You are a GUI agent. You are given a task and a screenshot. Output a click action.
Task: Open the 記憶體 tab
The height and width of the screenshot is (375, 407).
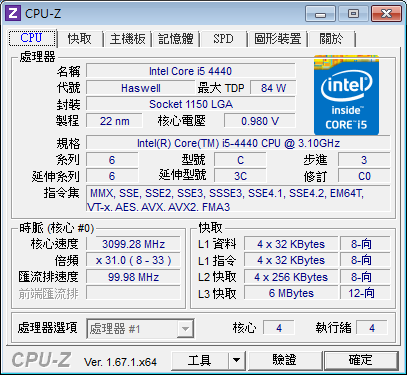point(176,39)
